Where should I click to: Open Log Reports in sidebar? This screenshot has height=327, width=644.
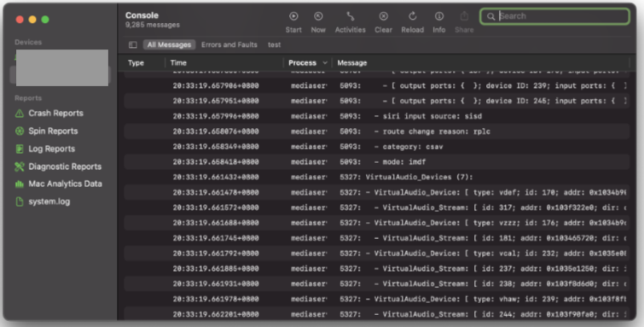point(52,149)
